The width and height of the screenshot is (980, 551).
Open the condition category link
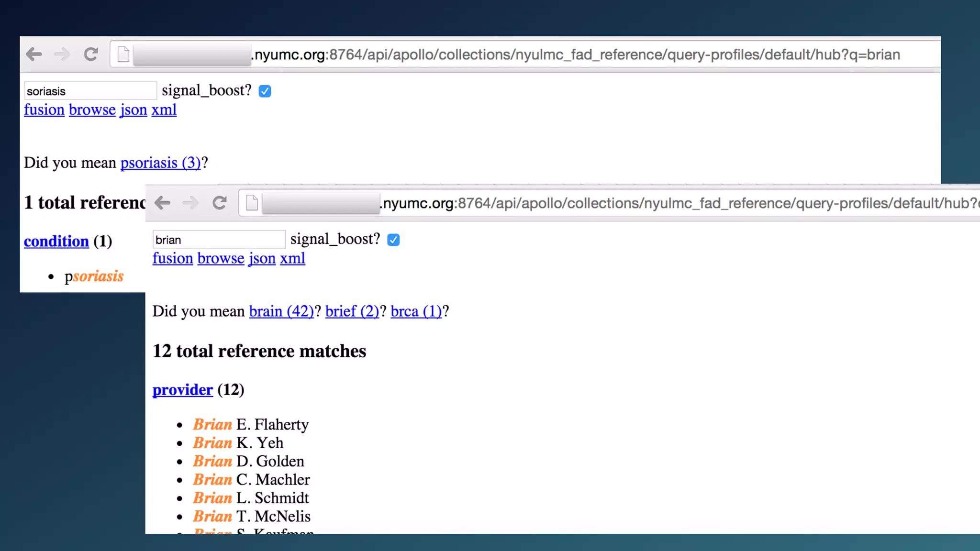click(x=56, y=241)
